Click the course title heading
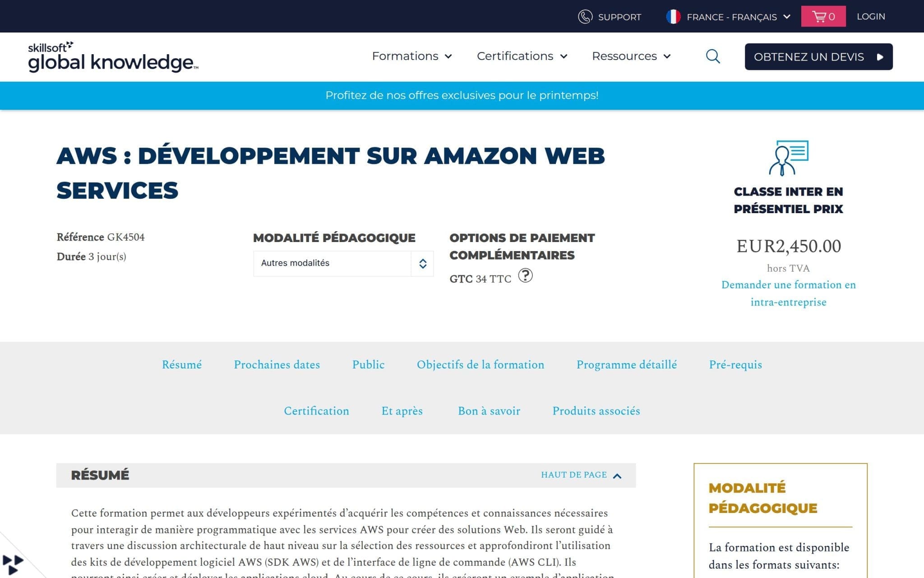The height and width of the screenshot is (578, 924). coord(330,173)
